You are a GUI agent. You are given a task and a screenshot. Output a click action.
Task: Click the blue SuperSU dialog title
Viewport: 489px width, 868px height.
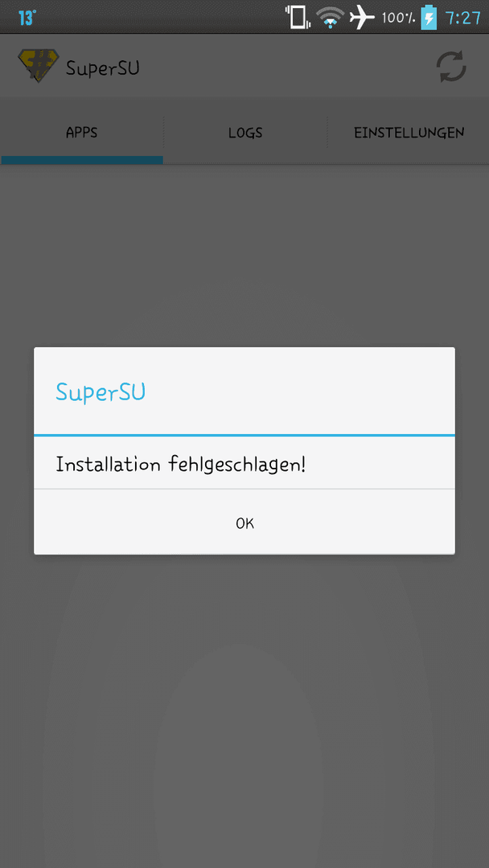pos(101,392)
